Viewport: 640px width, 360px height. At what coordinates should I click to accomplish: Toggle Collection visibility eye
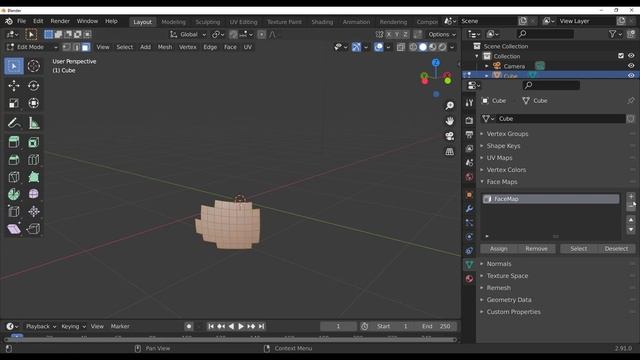coord(631,56)
